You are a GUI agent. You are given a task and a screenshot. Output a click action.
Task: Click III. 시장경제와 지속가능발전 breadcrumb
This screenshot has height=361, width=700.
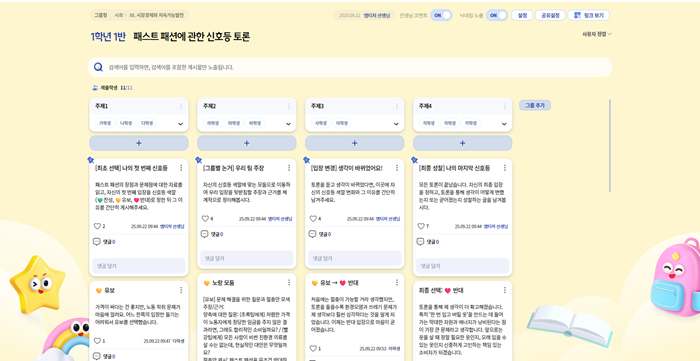click(x=157, y=15)
